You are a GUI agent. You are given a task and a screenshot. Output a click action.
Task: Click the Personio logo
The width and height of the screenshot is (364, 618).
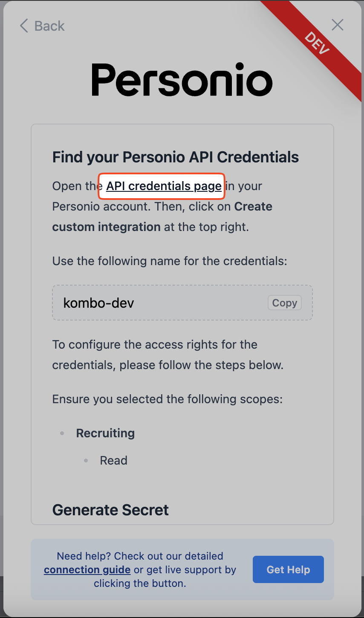tap(182, 80)
